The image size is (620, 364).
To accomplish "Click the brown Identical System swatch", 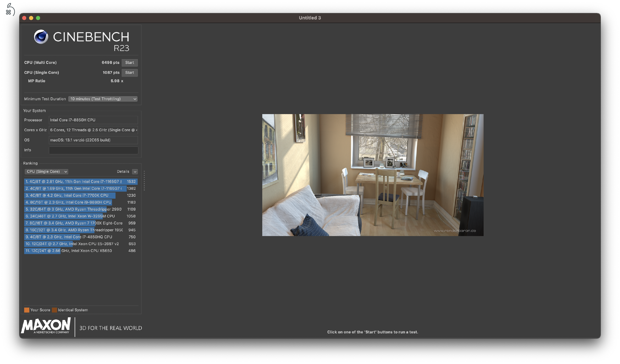I will tap(55, 310).
